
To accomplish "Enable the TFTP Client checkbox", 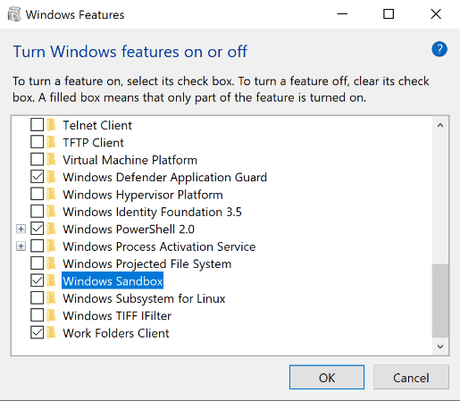I will (37, 142).
